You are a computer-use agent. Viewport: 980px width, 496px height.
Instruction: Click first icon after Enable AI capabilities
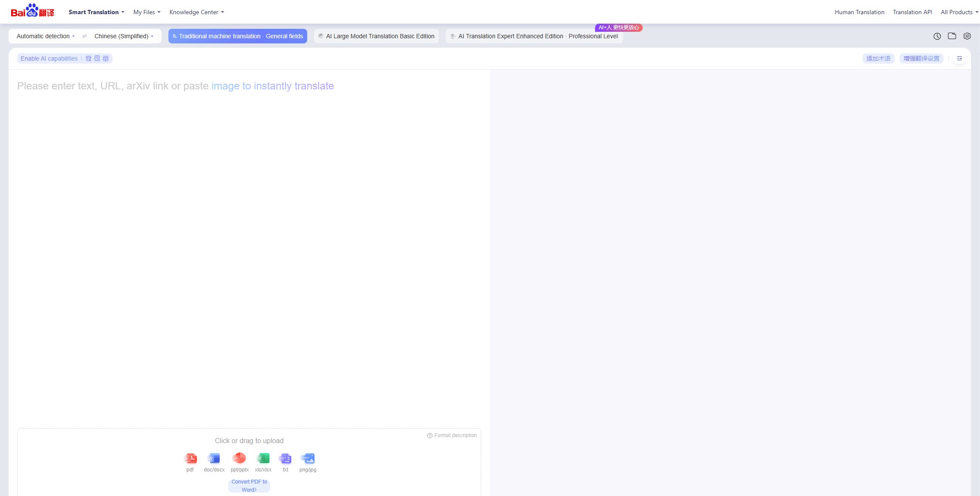(x=89, y=58)
